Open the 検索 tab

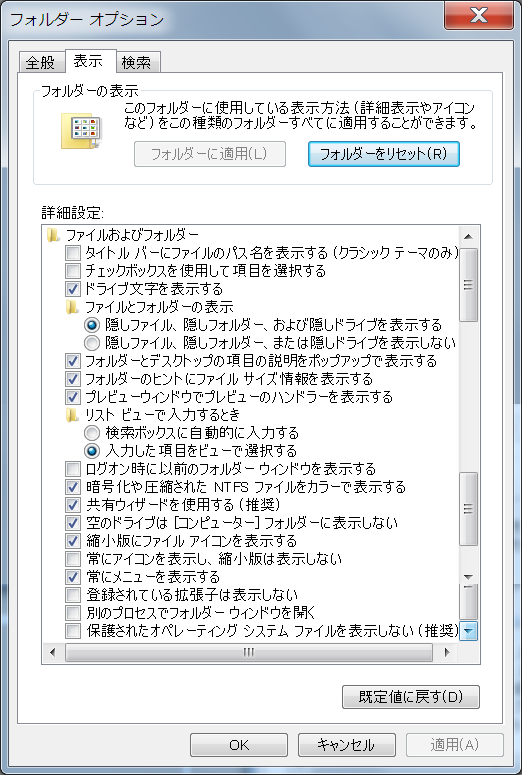137,62
